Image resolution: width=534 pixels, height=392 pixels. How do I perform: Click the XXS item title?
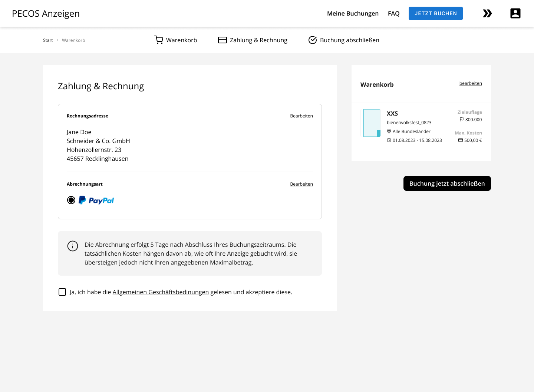392,113
